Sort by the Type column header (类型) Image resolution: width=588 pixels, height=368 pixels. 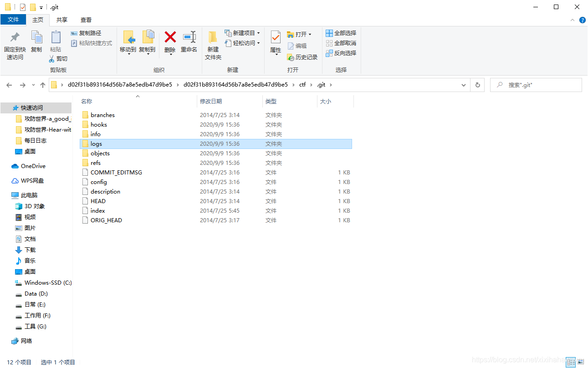[271, 102]
